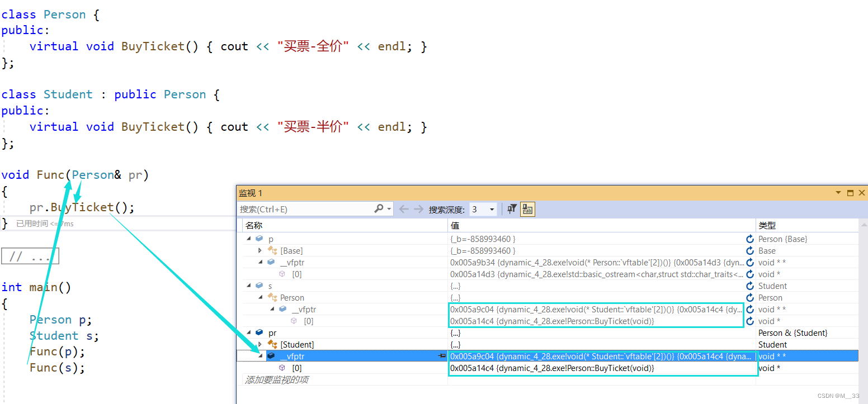Collapse the __vfptr node under s Person

(272, 309)
